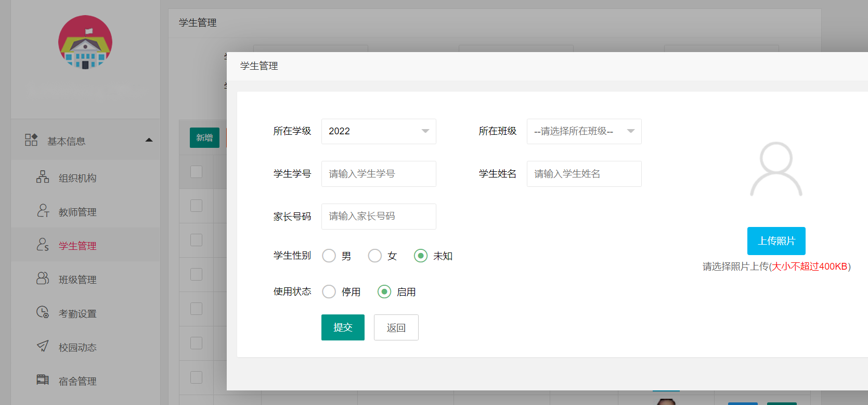
Task: Open the 所在学级 2022 dropdown
Action: 378,131
